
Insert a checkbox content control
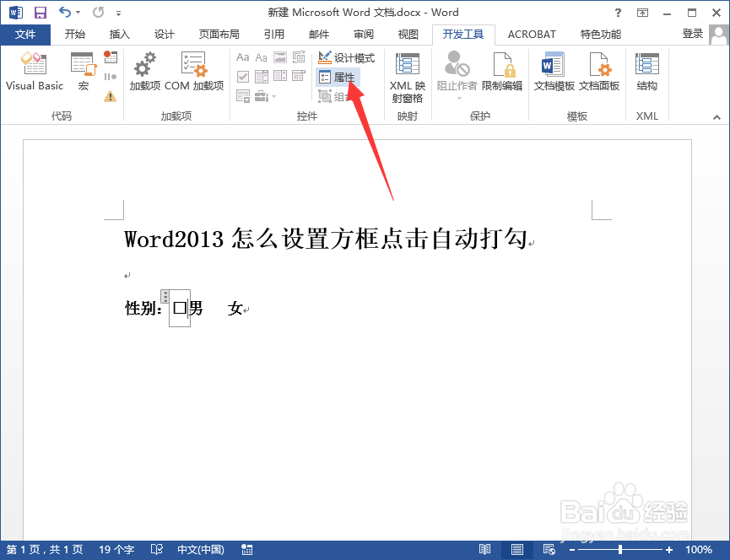point(242,76)
